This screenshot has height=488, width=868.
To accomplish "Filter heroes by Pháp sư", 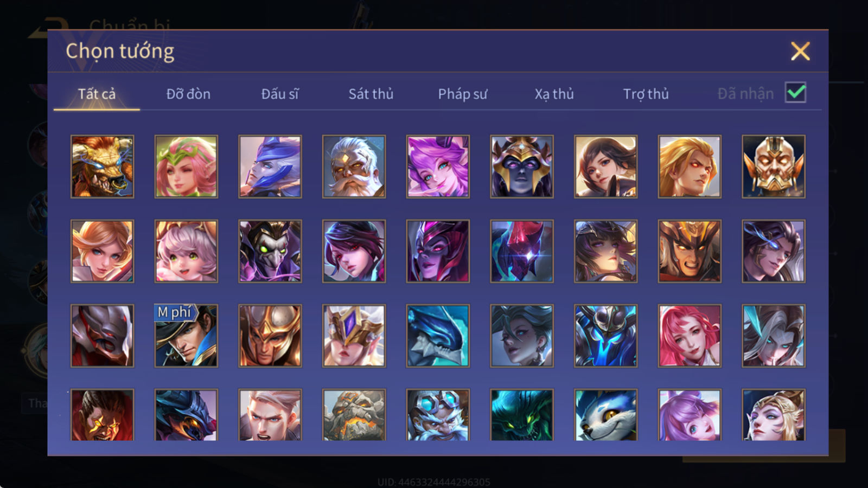I will (x=463, y=94).
